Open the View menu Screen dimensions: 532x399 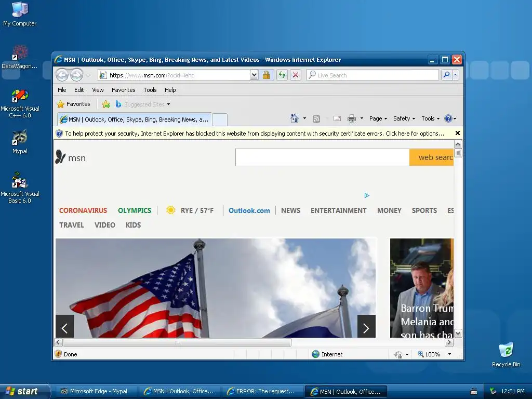click(x=98, y=90)
